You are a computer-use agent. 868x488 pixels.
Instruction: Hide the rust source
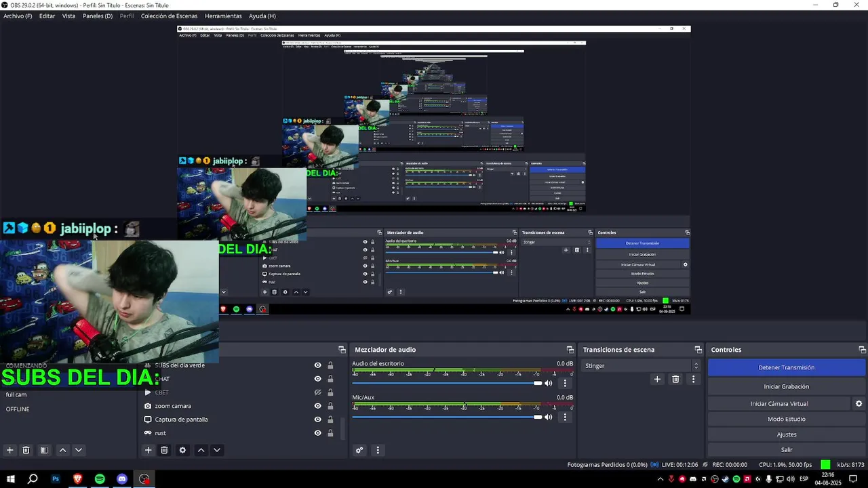point(317,433)
